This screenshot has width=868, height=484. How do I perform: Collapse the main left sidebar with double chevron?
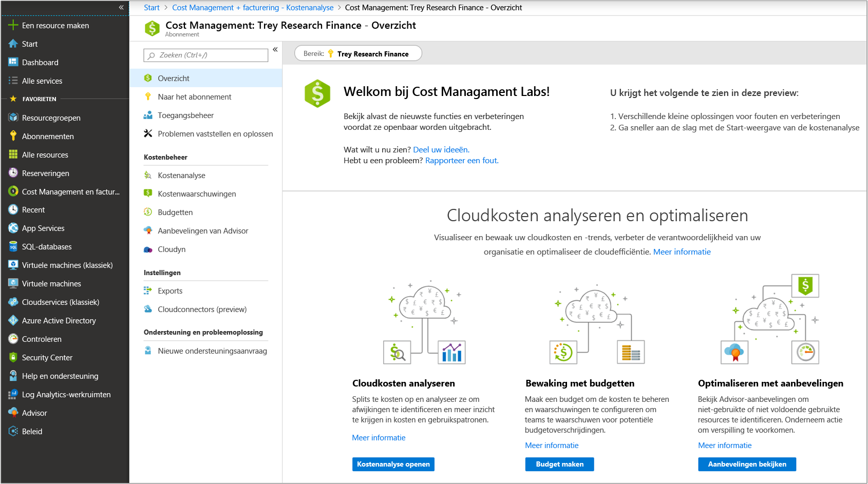click(121, 7)
